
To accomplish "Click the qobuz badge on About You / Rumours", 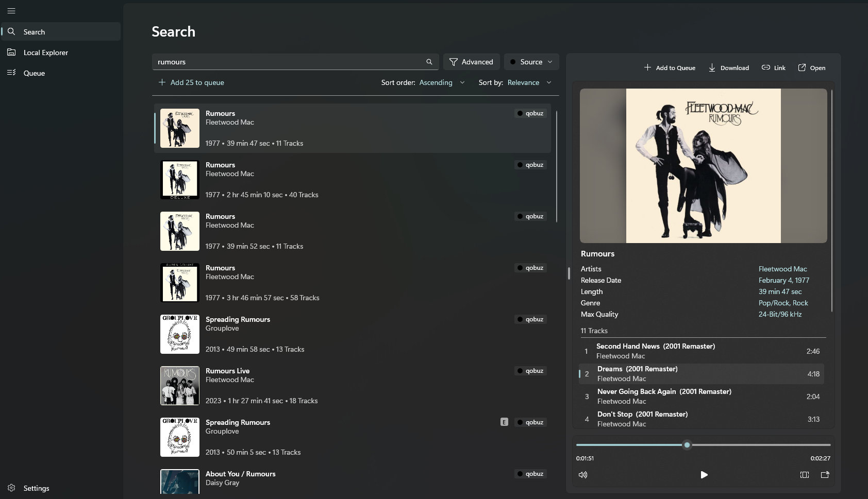I will click(530, 474).
